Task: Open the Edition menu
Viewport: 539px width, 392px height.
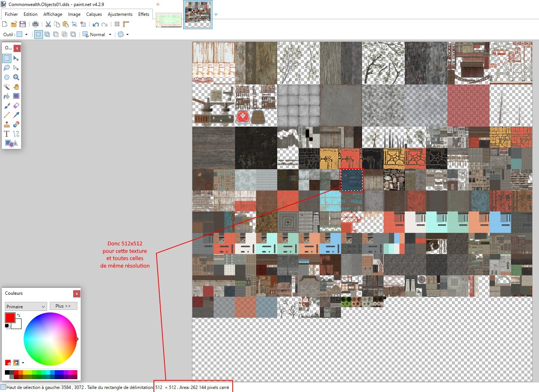Action: (31, 14)
